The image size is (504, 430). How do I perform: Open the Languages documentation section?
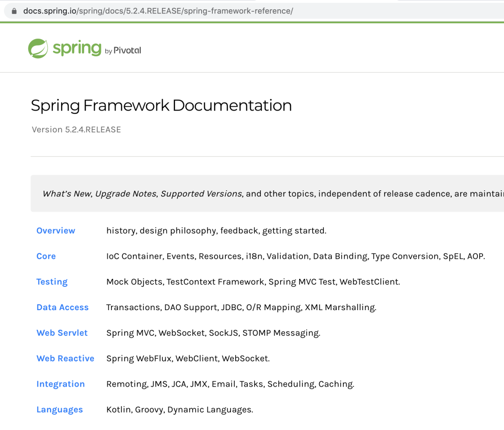pyautogui.click(x=60, y=409)
